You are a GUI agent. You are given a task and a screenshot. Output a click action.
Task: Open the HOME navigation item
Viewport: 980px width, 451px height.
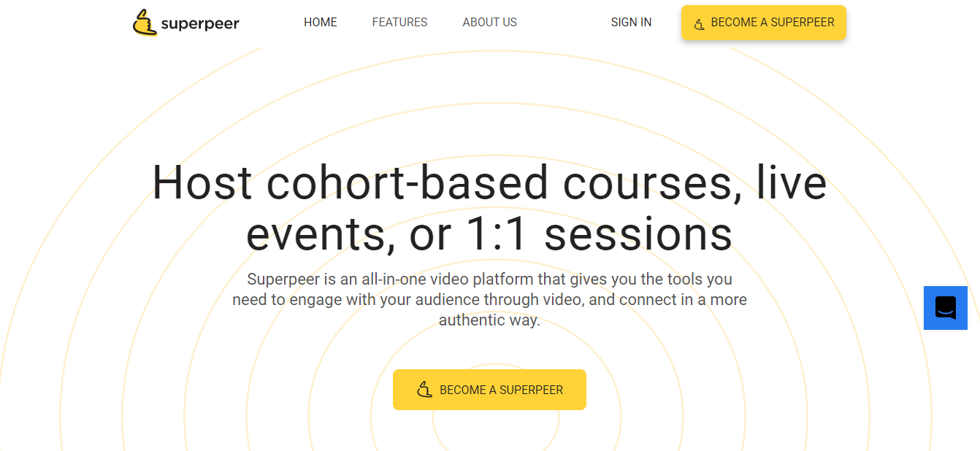click(x=321, y=23)
